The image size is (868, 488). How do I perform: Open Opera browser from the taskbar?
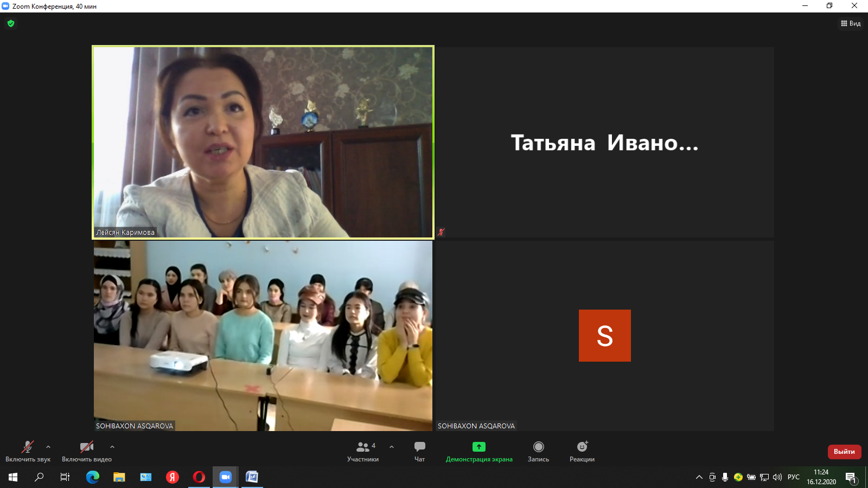199,477
